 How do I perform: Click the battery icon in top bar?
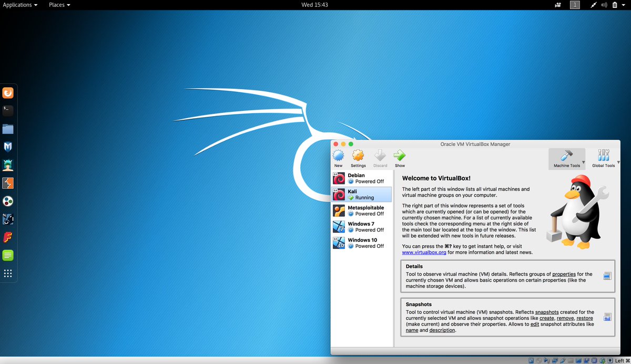coord(615,5)
